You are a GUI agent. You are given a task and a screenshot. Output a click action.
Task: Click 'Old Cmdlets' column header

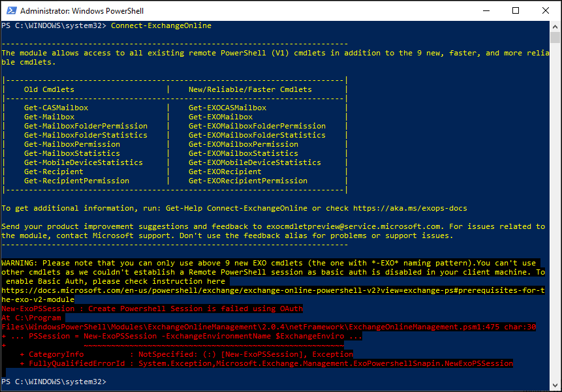pos(49,89)
